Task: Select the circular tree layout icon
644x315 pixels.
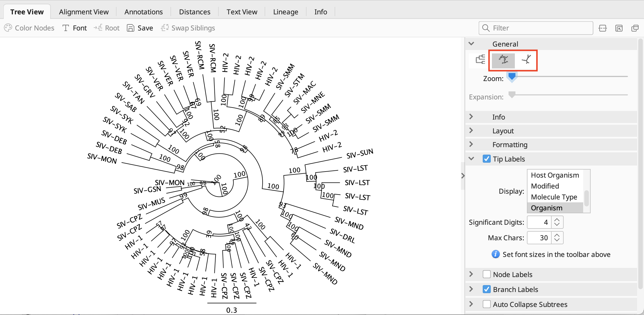Action: coord(503,60)
